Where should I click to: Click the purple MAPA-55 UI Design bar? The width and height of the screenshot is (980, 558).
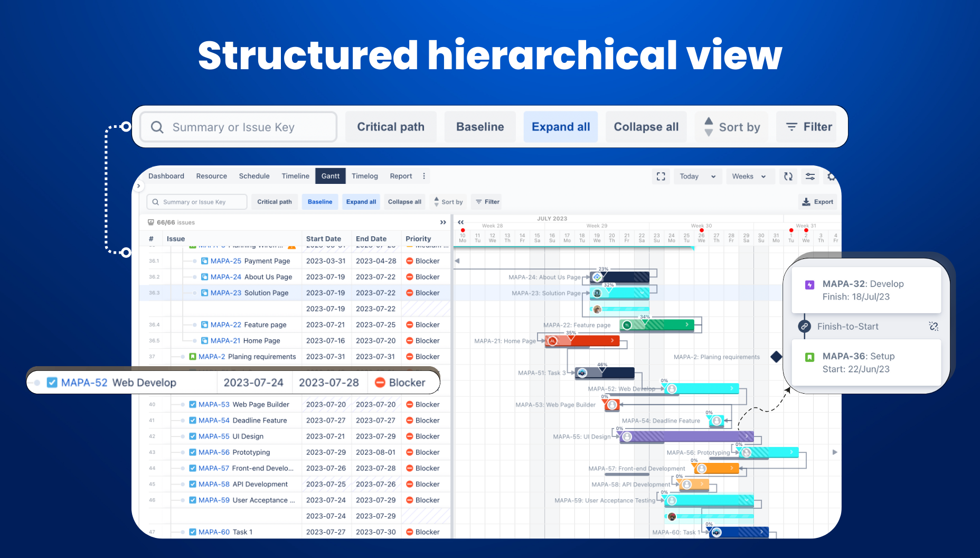tap(686, 437)
